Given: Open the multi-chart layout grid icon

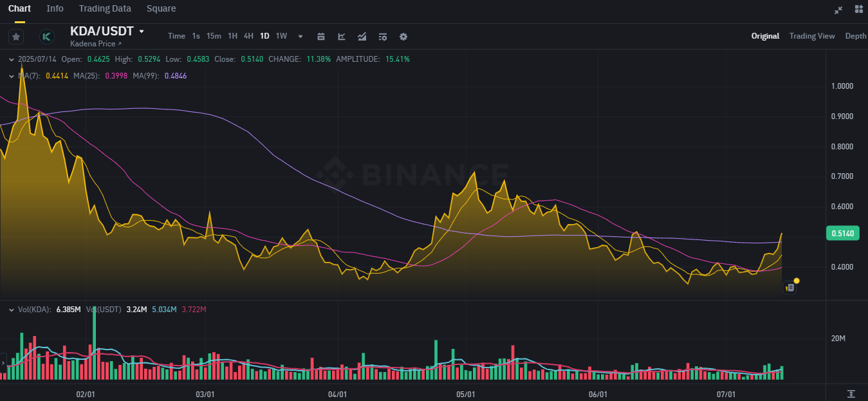Looking at the screenshot, I should coord(858,9).
